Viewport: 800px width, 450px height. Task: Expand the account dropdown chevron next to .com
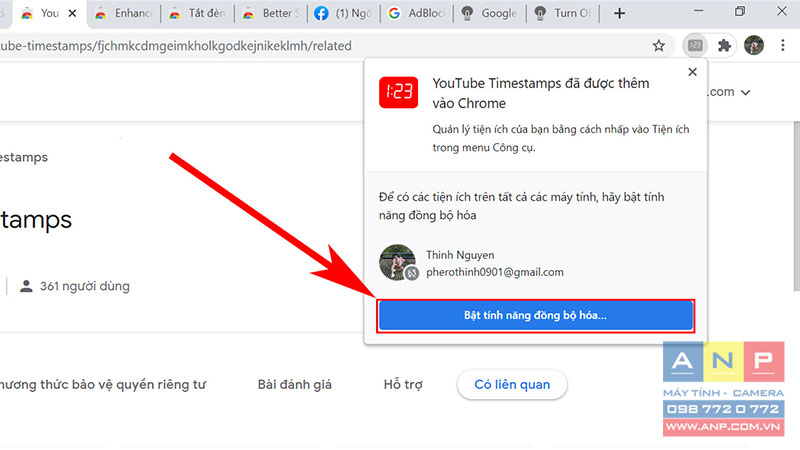point(745,93)
